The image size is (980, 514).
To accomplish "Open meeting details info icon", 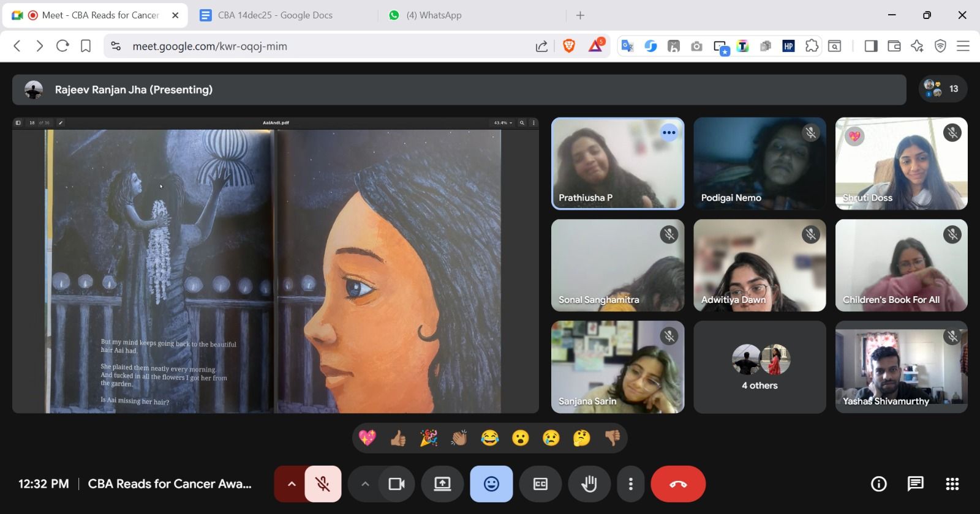I will pos(878,484).
